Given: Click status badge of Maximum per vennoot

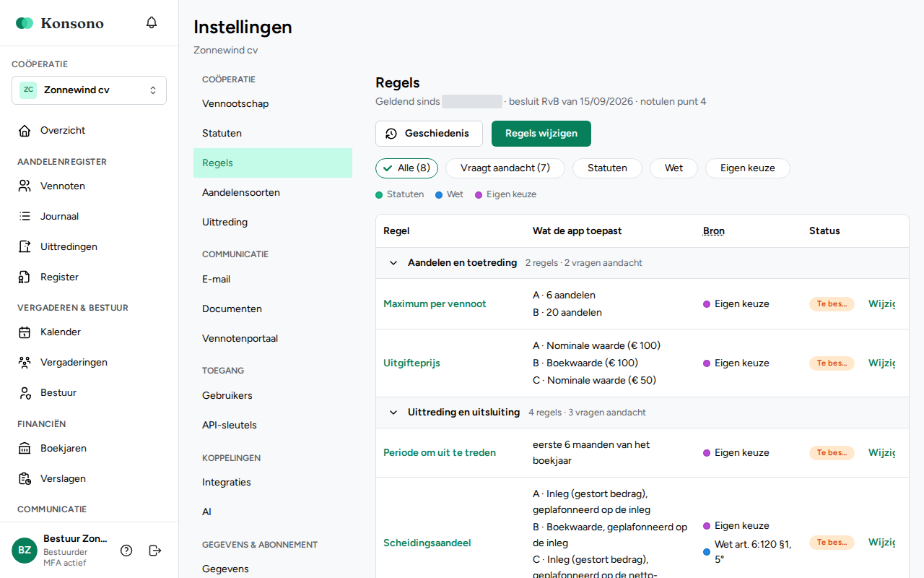Looking at the screenshot, I should pos(832,304).
